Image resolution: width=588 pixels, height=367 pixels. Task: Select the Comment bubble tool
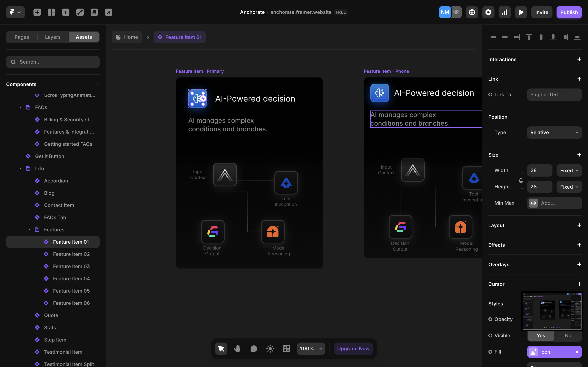click(254, 349)
